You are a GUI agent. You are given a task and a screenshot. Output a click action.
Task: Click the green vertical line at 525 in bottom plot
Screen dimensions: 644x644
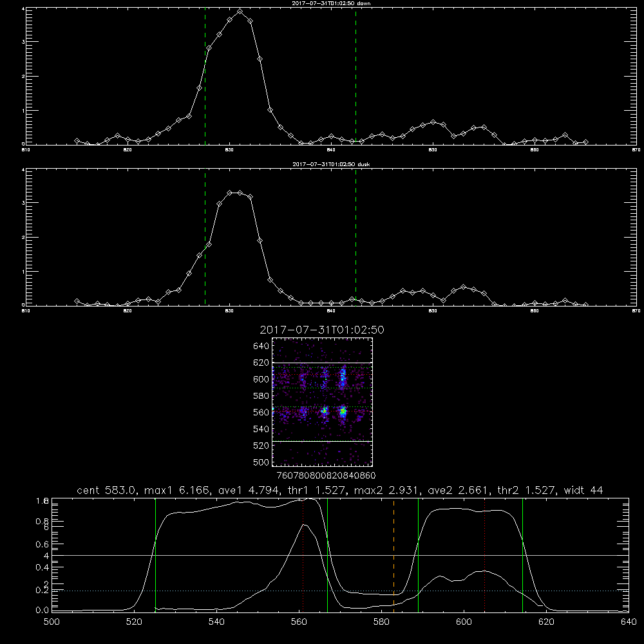(155, 555)
